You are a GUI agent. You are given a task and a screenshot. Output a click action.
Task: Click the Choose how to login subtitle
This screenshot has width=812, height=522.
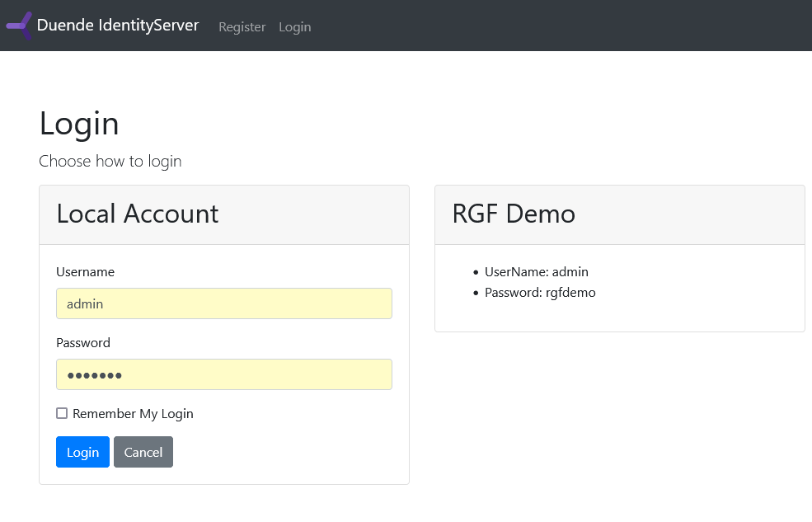point(110,161)
